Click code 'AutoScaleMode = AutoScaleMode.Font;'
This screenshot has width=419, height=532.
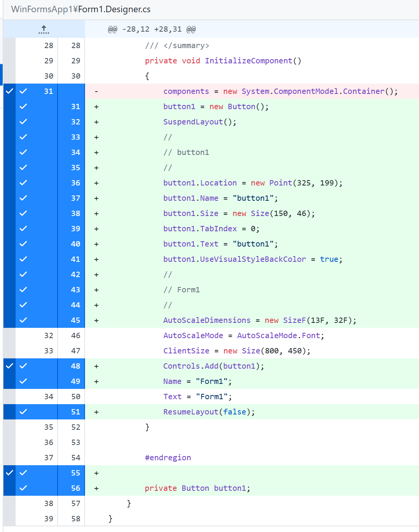(244, 336)
